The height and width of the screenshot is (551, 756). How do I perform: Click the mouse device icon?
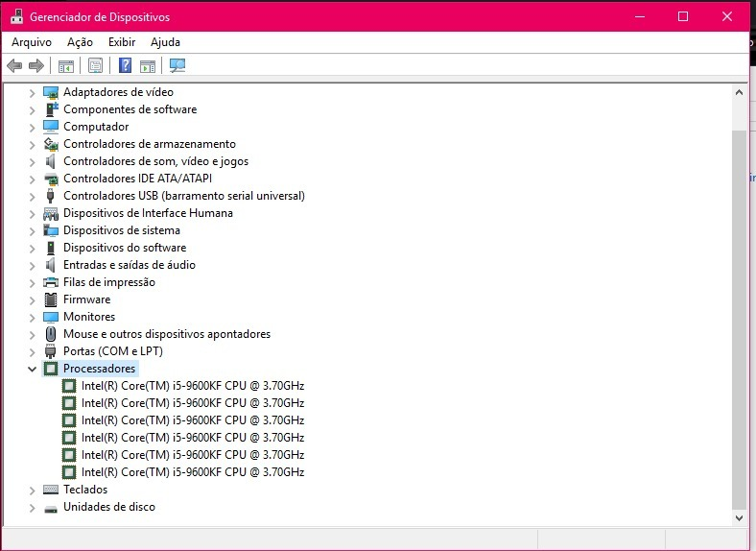point(51,334)
